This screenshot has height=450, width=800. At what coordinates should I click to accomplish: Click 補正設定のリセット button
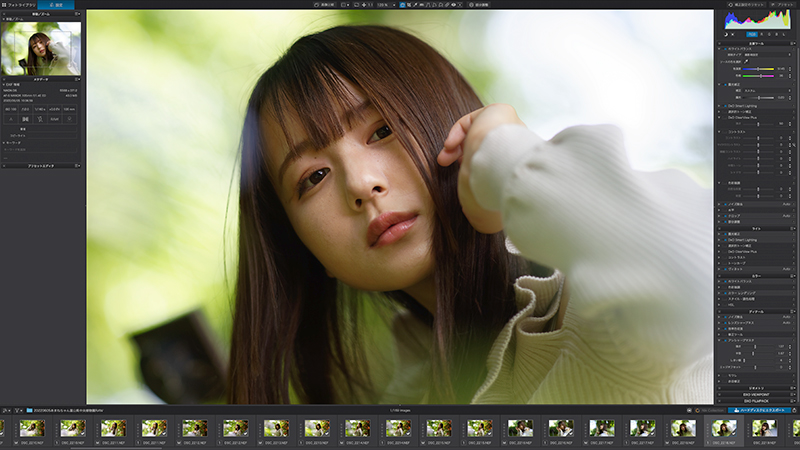(746, 5)
